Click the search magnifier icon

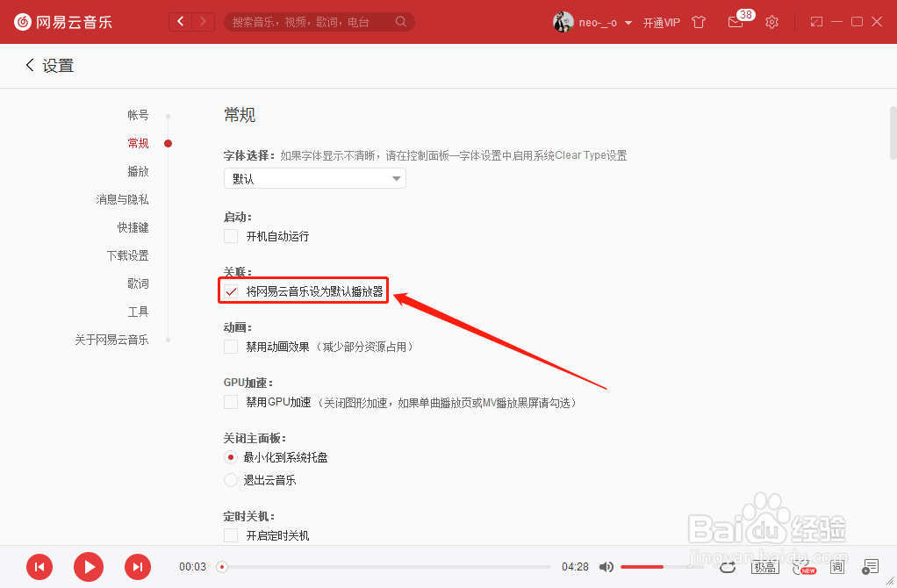[x=401, y=22]
